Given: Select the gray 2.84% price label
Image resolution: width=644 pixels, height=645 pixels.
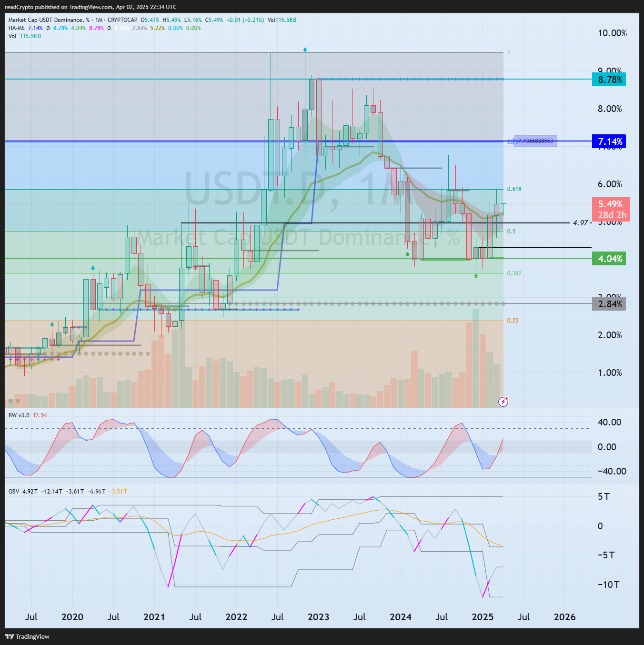Looking at the screenshot, I should pyautogui.click(x=609, y=304).
